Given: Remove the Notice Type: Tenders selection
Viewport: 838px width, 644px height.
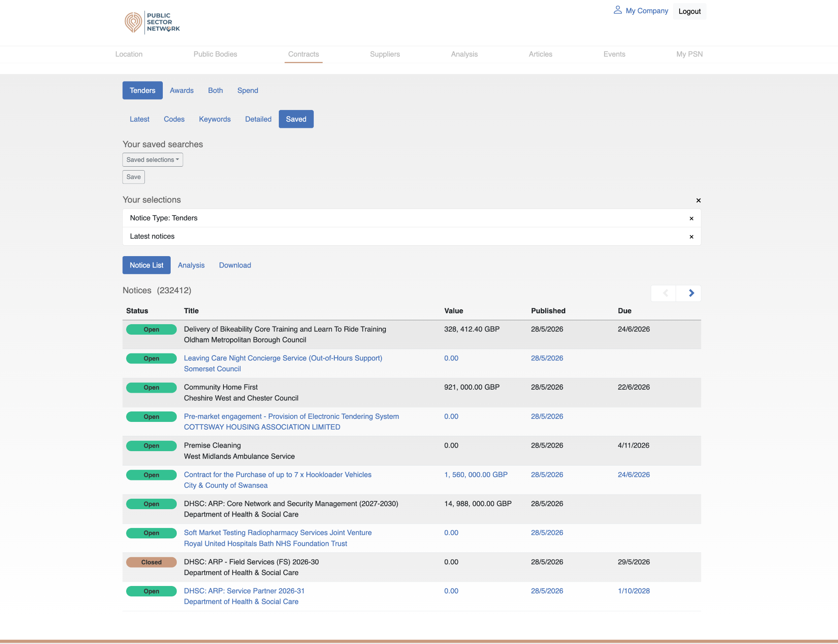Looking at the screenshot, I should pyautogui.click(x=691, y=219).
